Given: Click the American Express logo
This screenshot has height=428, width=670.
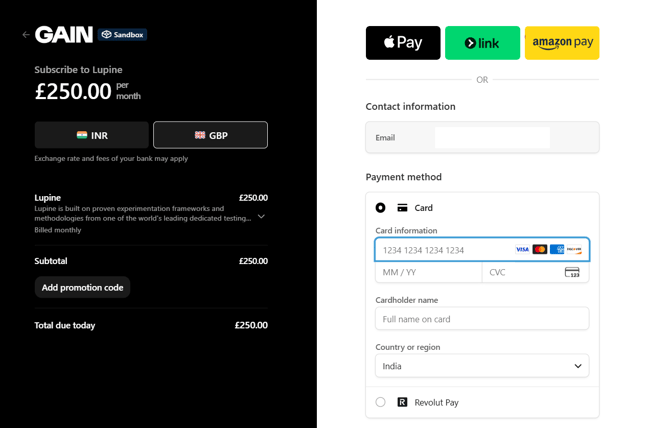Looking at the screenshot, I should [557, 249].
